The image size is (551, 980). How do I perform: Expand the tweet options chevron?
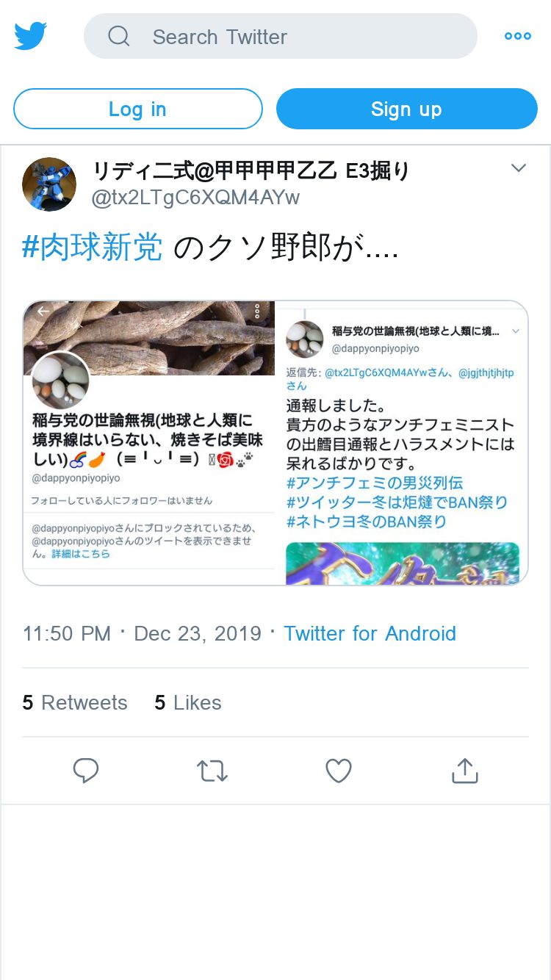(519, 168)
